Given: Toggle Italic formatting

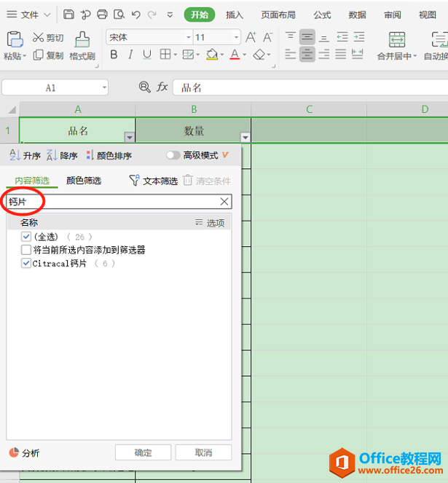Looking at the screenshot, I should click(x=130, y=55).
